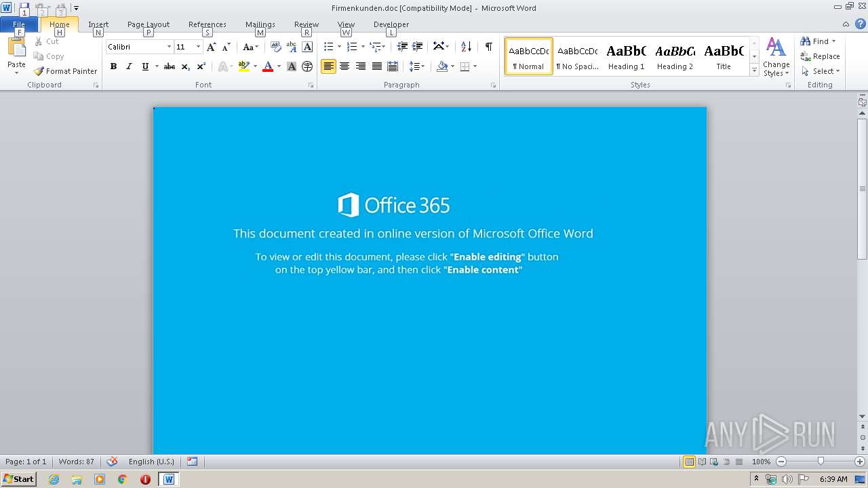This screenshot has height=488, width=868.
Task: Apply the red Font Color
Action: click(x=268, y=66)
